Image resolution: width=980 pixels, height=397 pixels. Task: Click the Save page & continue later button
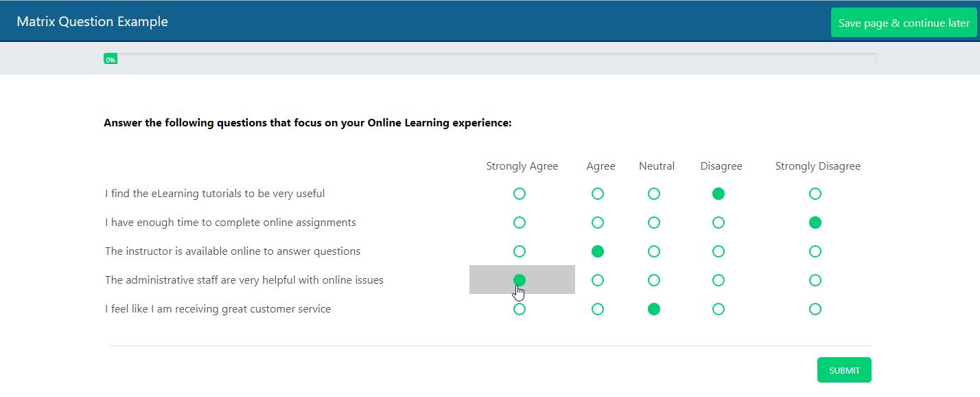pyautogui.click(x=904, y=22)
